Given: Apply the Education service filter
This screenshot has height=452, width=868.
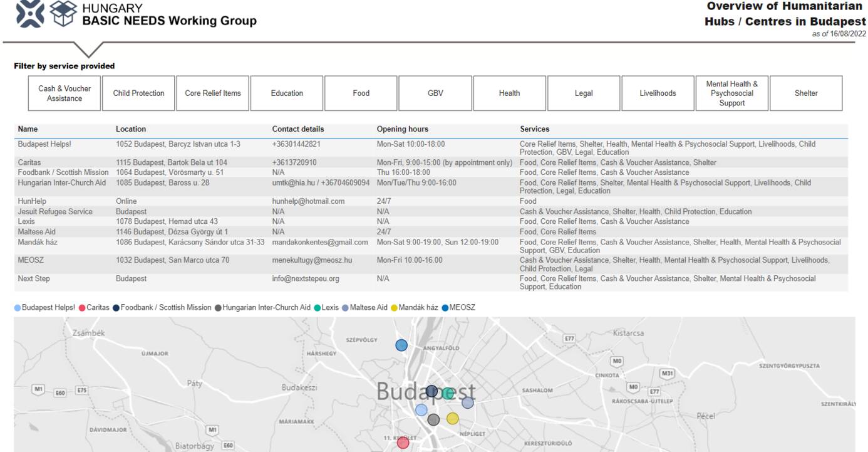Looking at the screenshot, I should click(x=287, y=93).
